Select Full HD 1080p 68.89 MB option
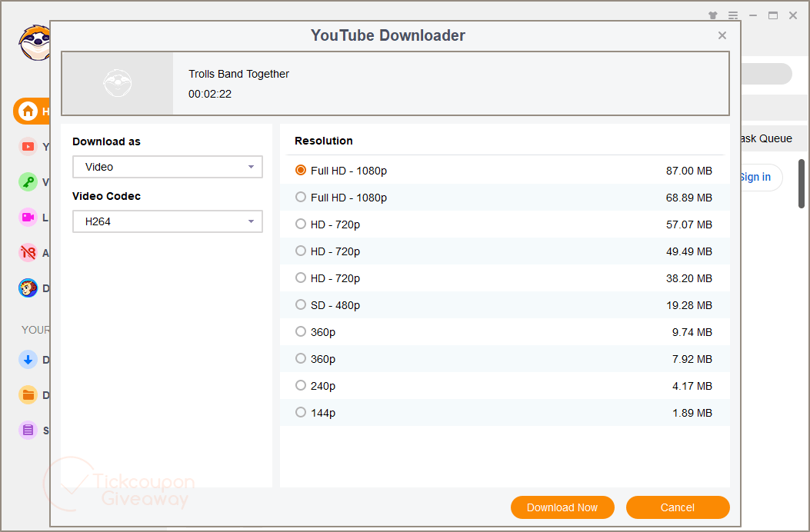This screenshot has width=810, height=532. coord(505,198)
